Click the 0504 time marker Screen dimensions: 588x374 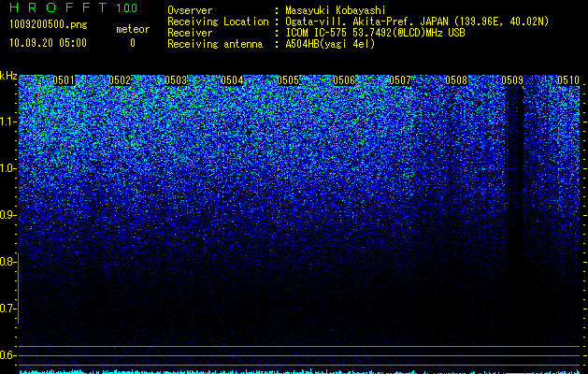tap(232, 80)
